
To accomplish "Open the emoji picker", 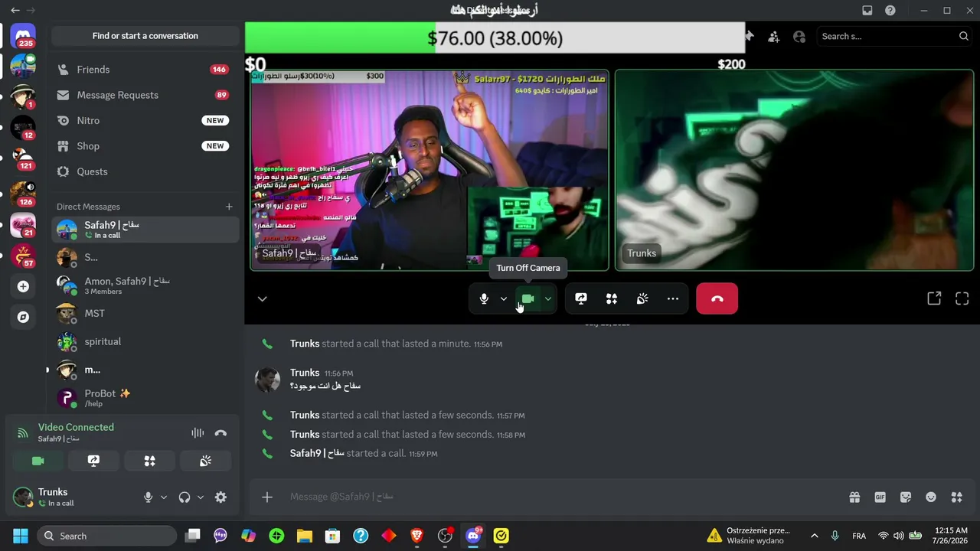I will pyautogui.click(x=931, y=497).
